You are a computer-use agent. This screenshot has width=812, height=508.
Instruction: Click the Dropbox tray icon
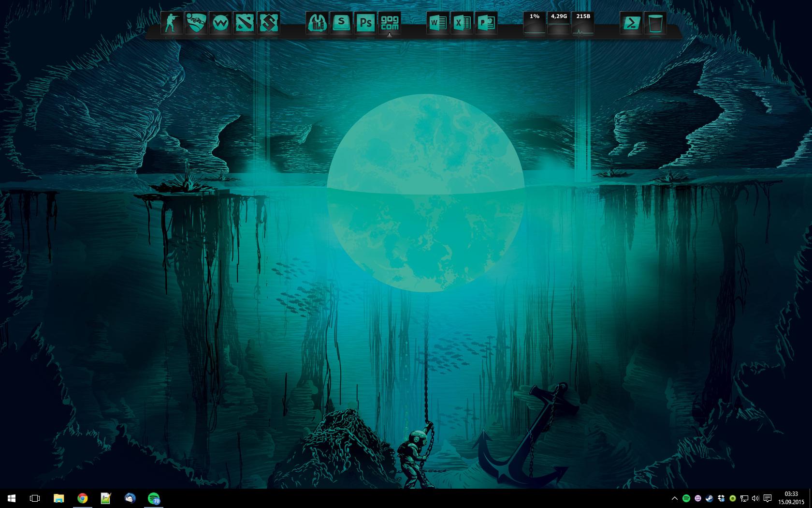721,498
